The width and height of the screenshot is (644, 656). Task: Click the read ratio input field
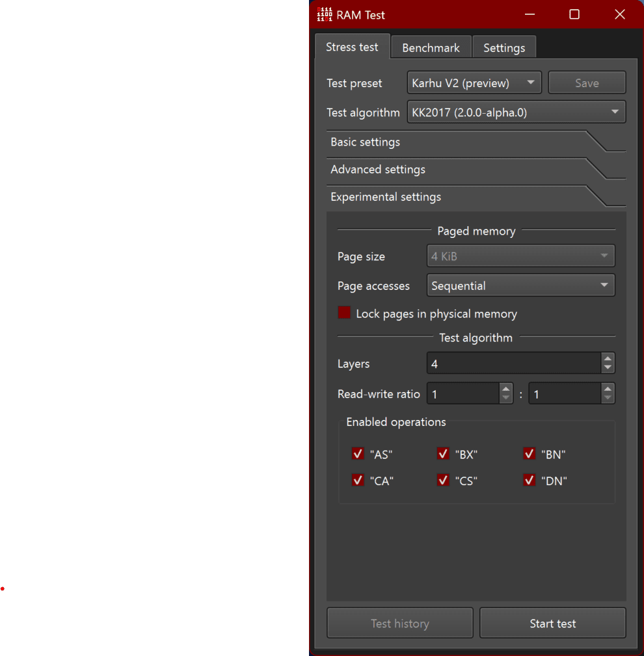click(x=463, y=394)
